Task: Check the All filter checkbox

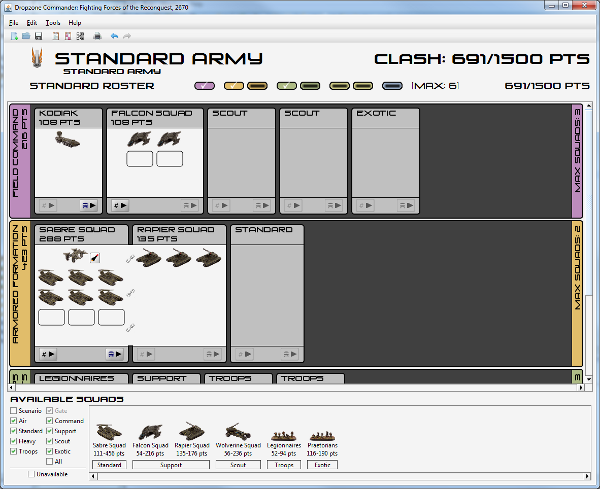Action: pos(49,461)
